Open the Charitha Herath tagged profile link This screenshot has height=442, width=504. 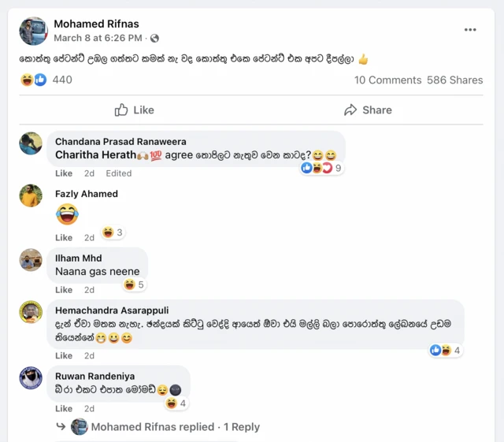[96, 155]
